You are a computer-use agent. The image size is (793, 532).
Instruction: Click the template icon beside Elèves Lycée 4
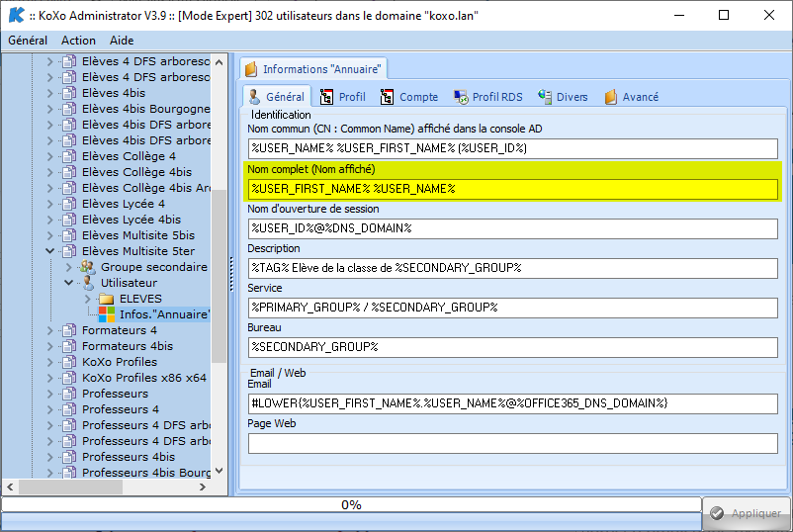pyautogui.click(x=69, y=204)
